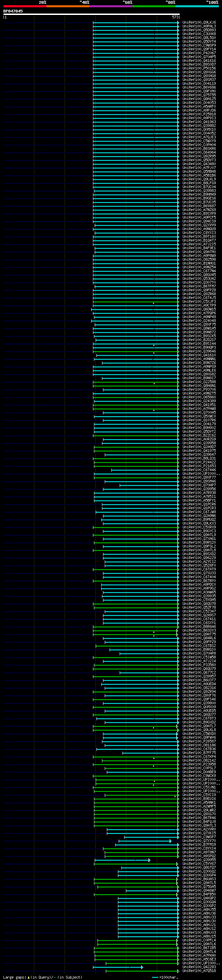Click hit label UniRef100_P24422

click(199, 462)
